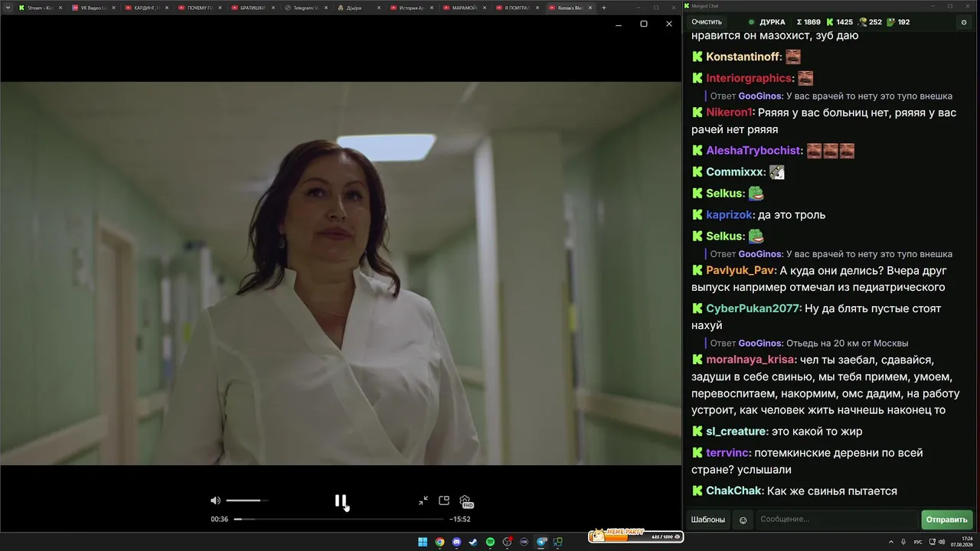980x551 pixels.
Task: Open picture-in-picture mode icon
Action: point(444,500)
